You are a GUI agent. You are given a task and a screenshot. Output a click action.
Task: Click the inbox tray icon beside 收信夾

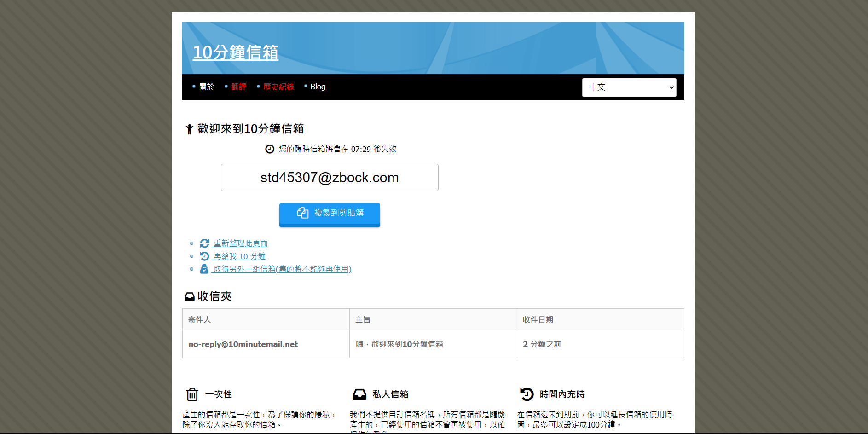189,297
